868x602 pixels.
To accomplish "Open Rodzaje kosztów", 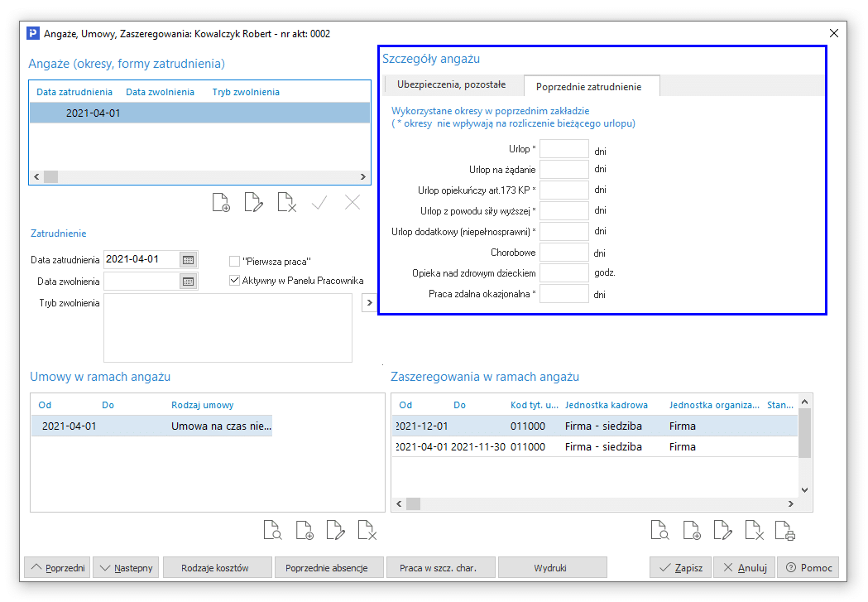I will pos(218,568).
